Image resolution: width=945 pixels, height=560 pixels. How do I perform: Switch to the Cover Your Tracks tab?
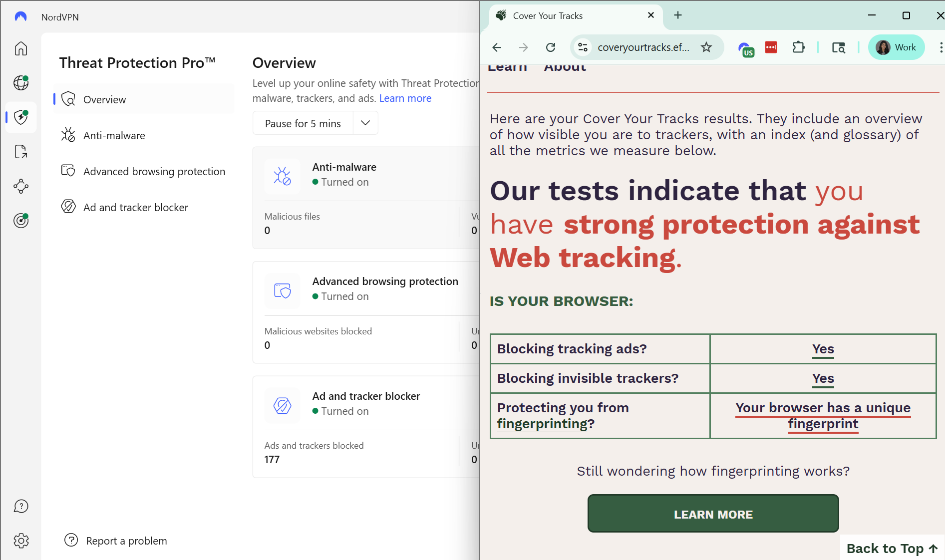[x=576, y=16]
